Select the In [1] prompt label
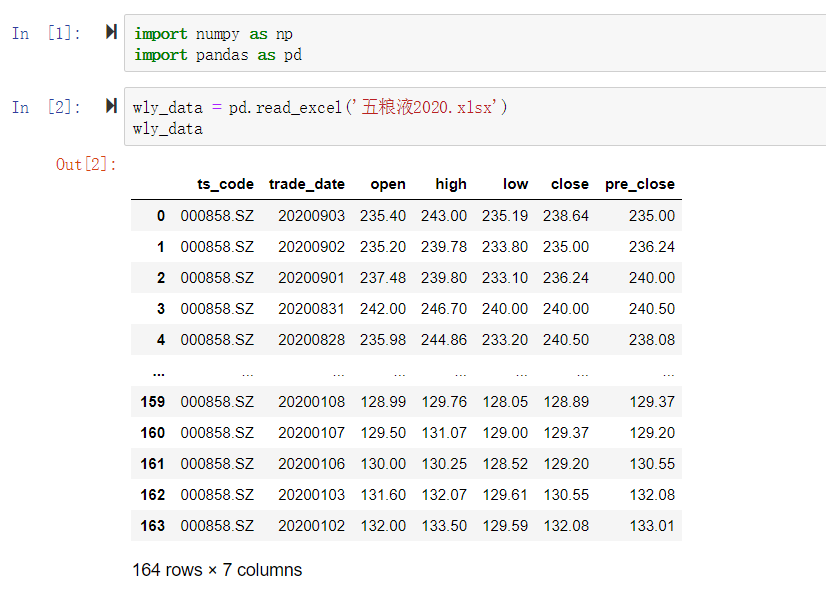Screen dimensions: 826x590 [x=46, y=33]
